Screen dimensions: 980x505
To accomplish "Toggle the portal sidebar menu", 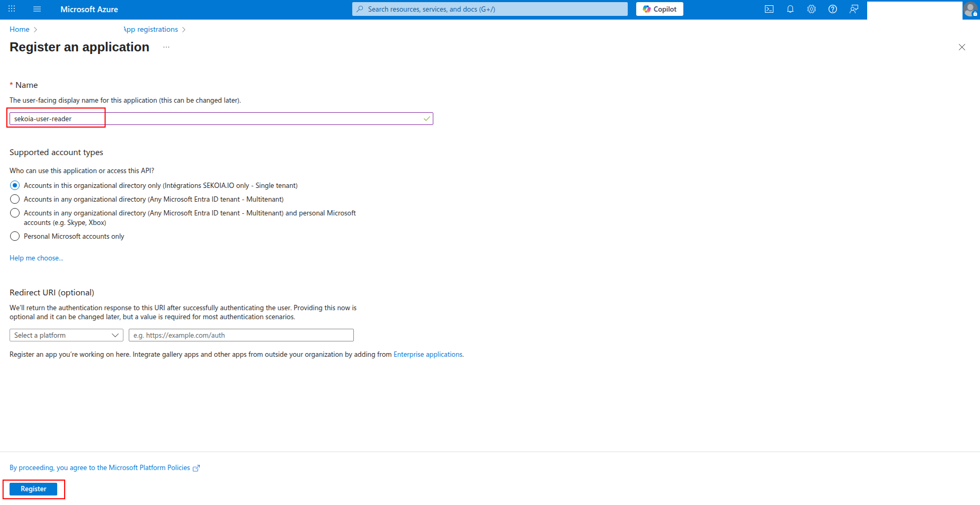I will click(37, 8).
